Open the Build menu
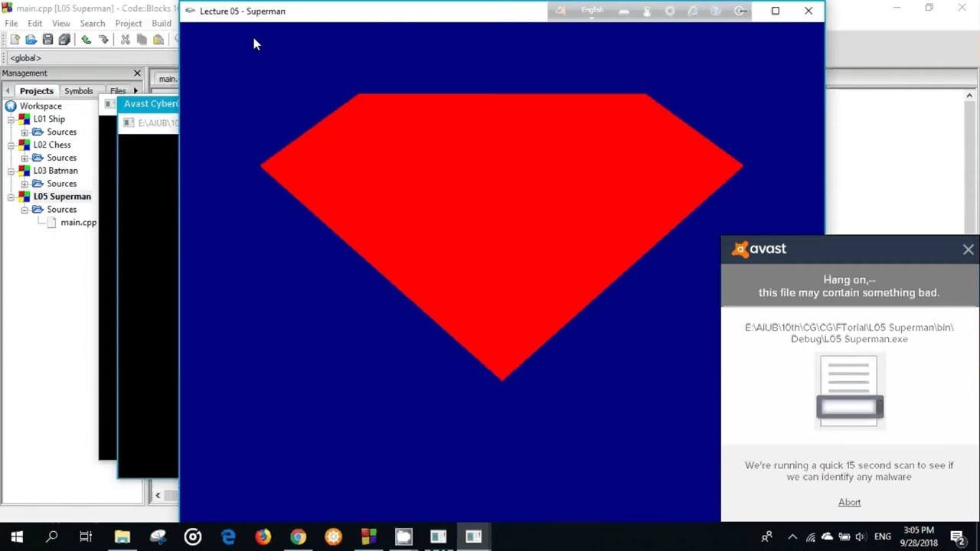The height and width of the screenshot is (551, 980). coord(162,24)
